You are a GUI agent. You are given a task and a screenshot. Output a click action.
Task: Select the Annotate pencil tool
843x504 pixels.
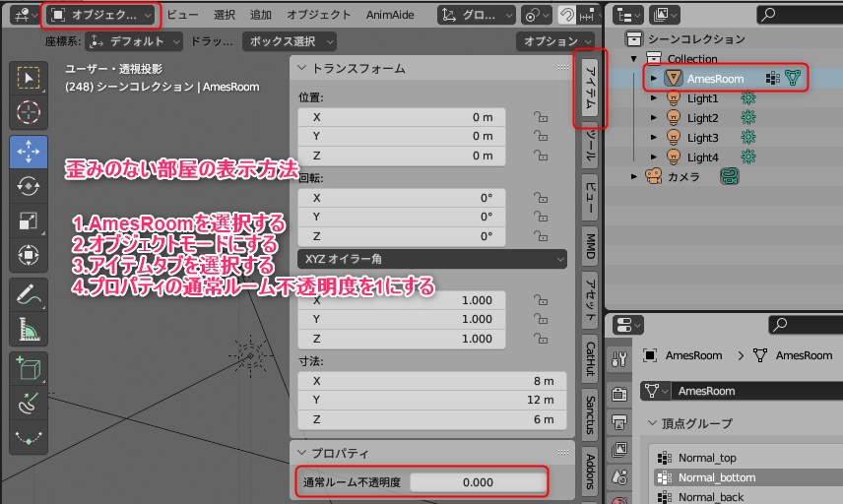tap(29, 294)
